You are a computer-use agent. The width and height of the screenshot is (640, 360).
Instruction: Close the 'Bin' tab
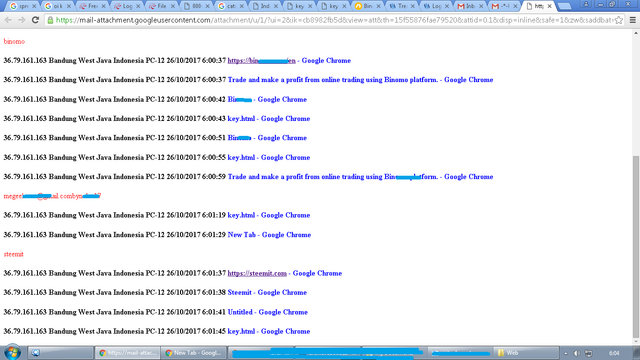click(x=378, y=6)
